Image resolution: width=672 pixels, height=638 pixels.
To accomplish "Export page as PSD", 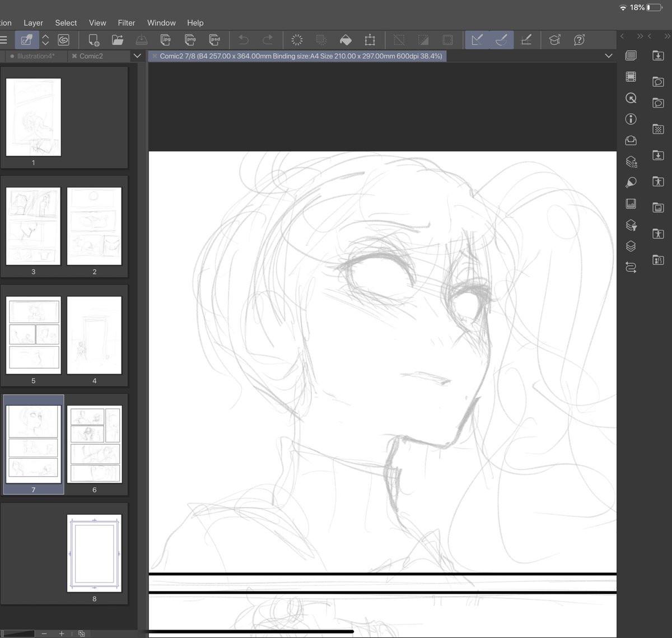I will (x=214, y=40).
